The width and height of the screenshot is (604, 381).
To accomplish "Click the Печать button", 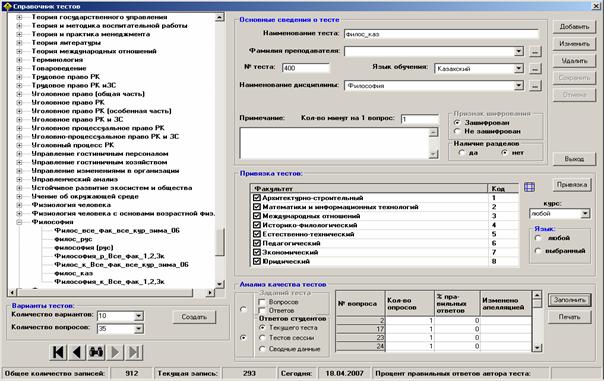I will (x=569, y=317).
